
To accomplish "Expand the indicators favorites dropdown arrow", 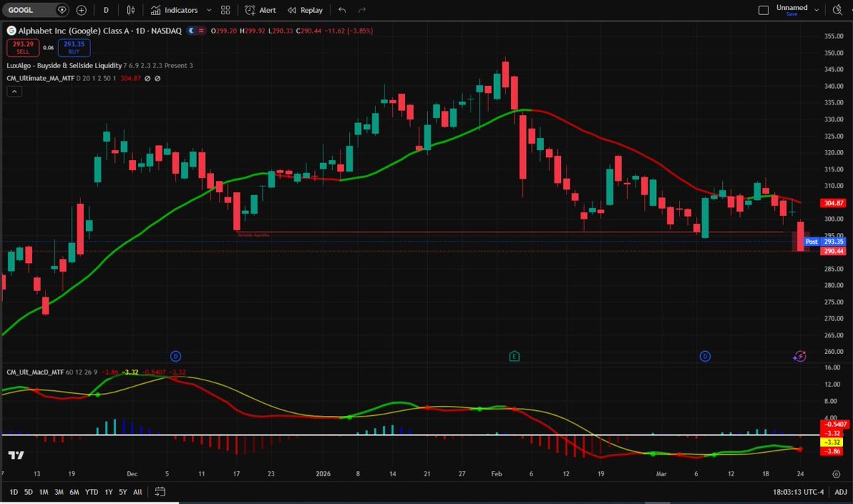I will (208, 10).
